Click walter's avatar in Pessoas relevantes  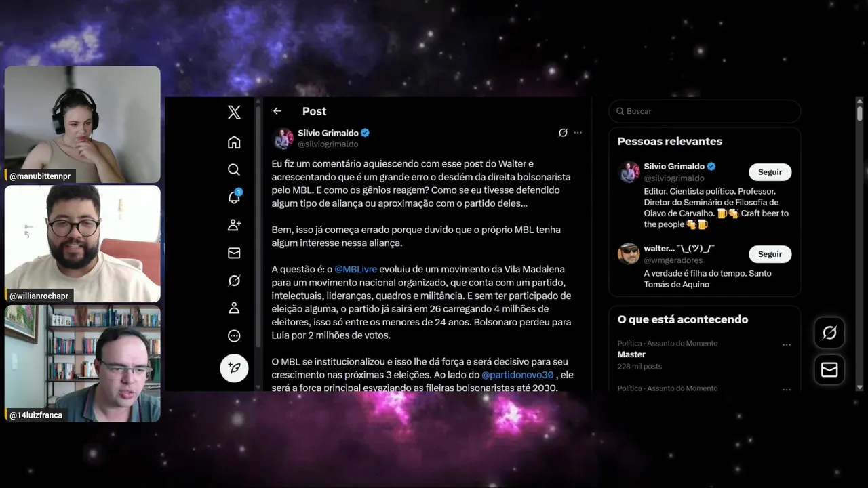[629, 254]
